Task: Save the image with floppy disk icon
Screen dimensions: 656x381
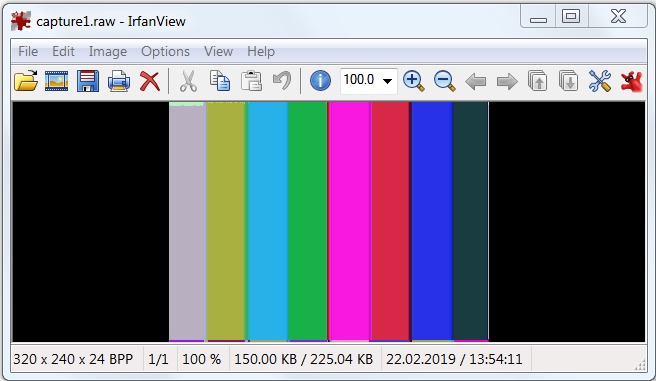Action: click(88, 81)
